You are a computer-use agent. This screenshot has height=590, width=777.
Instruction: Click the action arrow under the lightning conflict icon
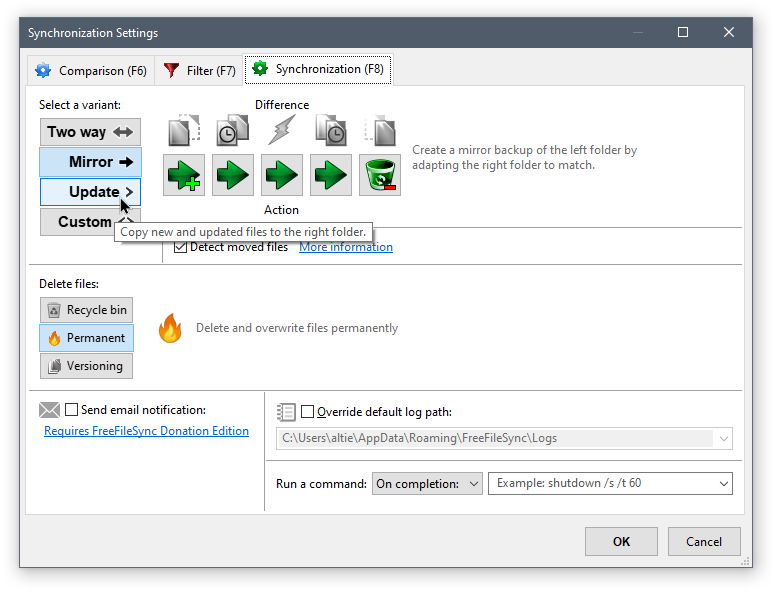[282, 175]
